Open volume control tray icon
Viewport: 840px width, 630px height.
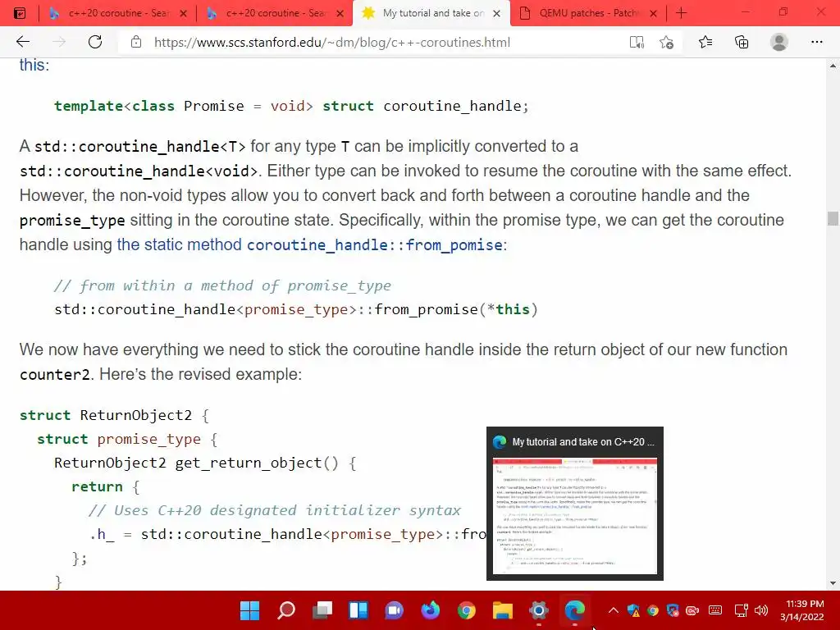point(760,610)
